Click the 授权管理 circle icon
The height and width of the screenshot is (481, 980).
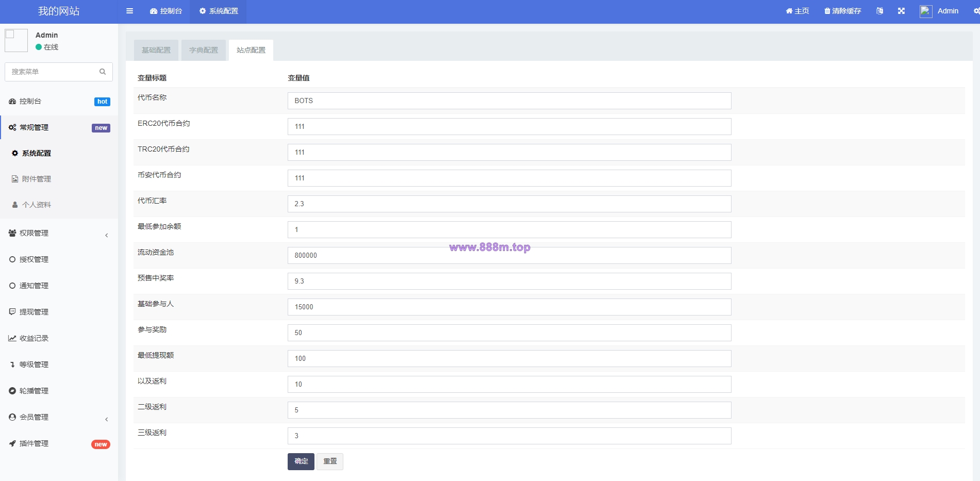[x=12, y=259]
